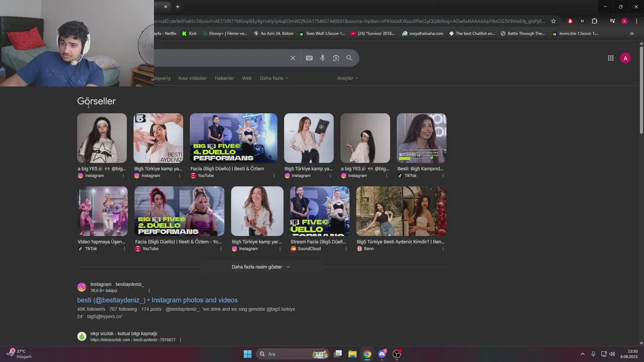Open Disney+ Filmler bookmark

click(224, 34)
